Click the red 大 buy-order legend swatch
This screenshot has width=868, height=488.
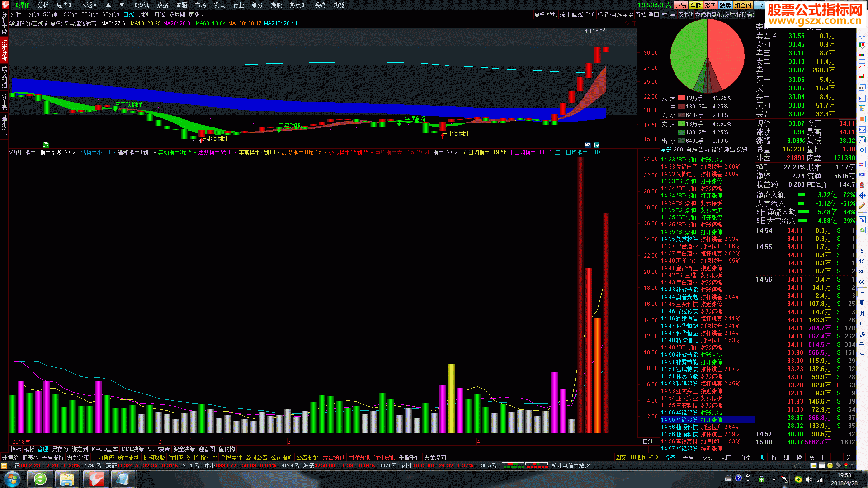click(681, 98)
